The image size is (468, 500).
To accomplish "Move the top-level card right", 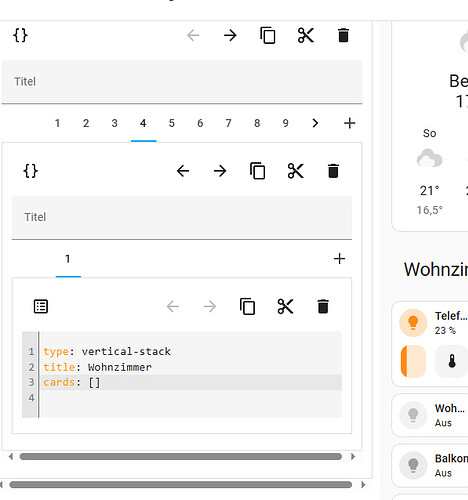I will pyautogui.click(x=230, y=35).
